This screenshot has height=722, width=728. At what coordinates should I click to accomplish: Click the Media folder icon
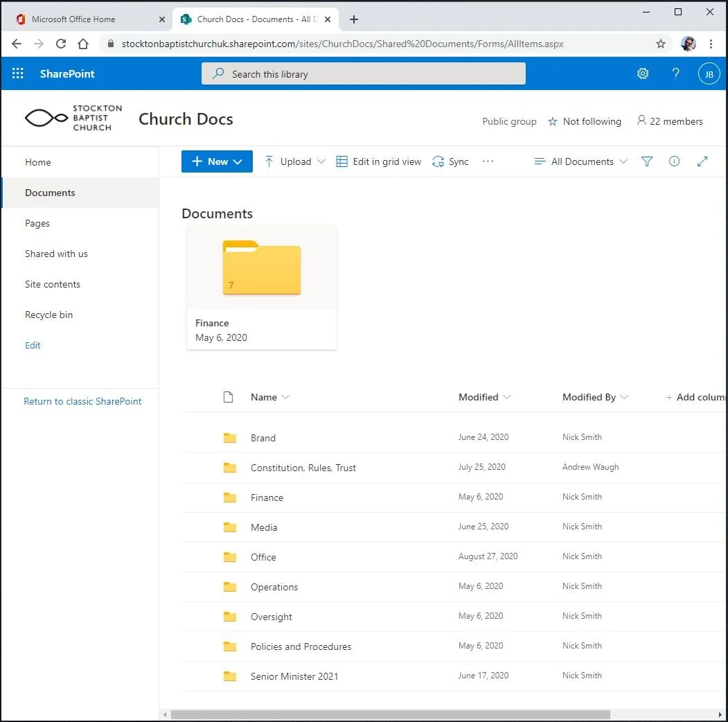pos(230,527)
